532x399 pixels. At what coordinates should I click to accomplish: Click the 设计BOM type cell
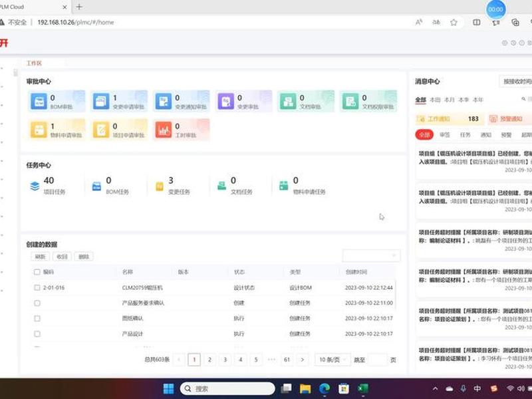301,288
